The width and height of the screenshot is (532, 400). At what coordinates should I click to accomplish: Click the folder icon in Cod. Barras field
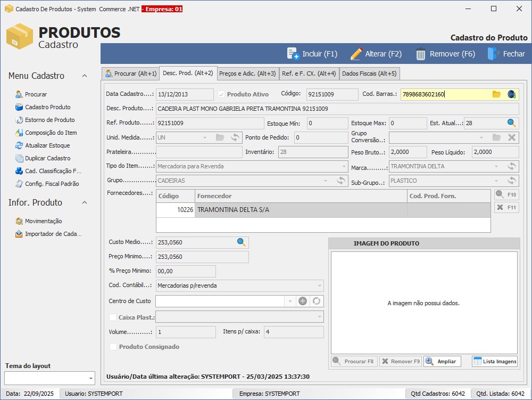coord(496,94)
